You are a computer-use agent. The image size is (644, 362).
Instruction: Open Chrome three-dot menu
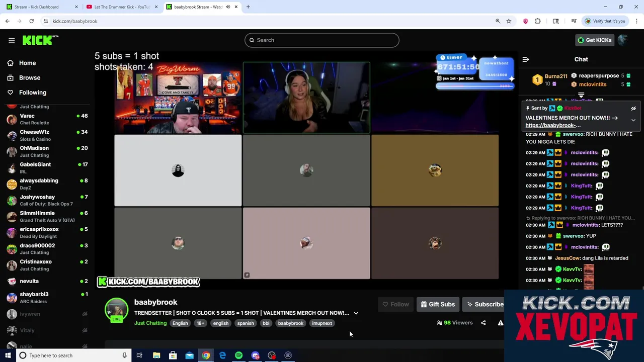[636, 21]
